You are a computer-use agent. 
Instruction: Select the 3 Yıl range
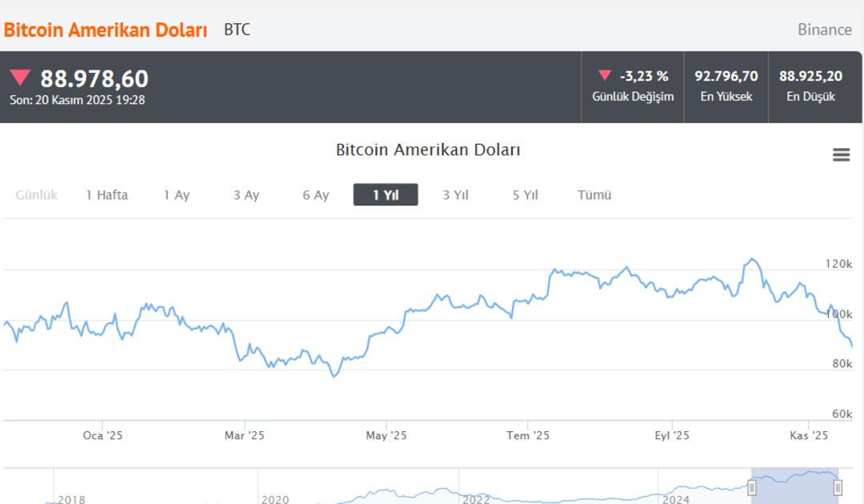coord(456,194)
